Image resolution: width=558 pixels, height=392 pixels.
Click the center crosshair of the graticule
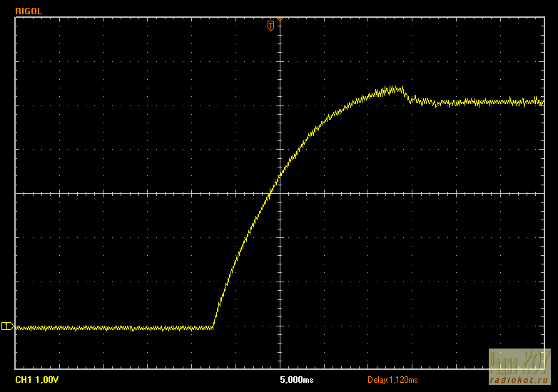tap(279, 193)
